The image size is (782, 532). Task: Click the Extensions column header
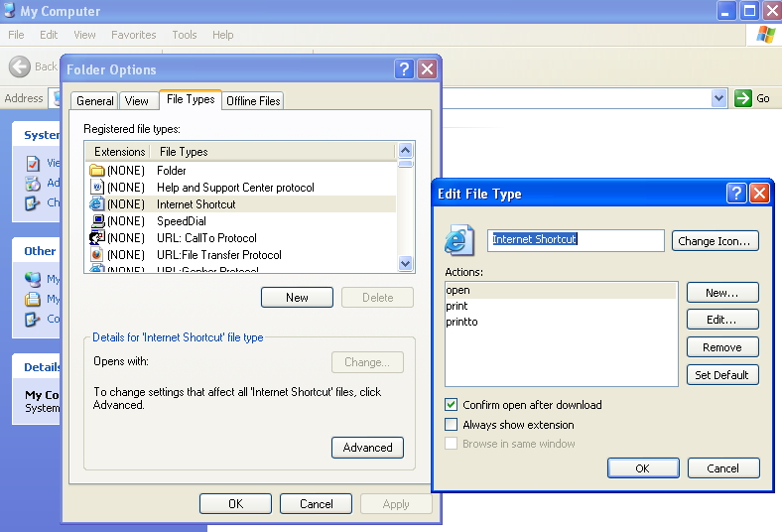(119, 152)
